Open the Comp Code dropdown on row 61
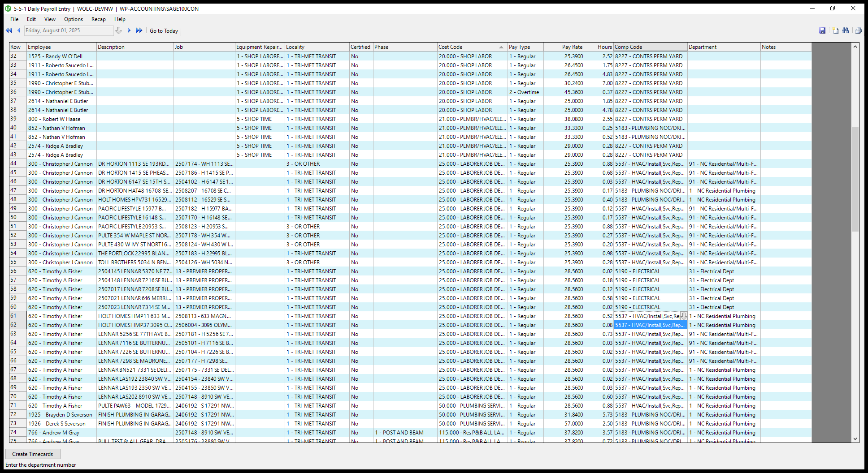 683,316
